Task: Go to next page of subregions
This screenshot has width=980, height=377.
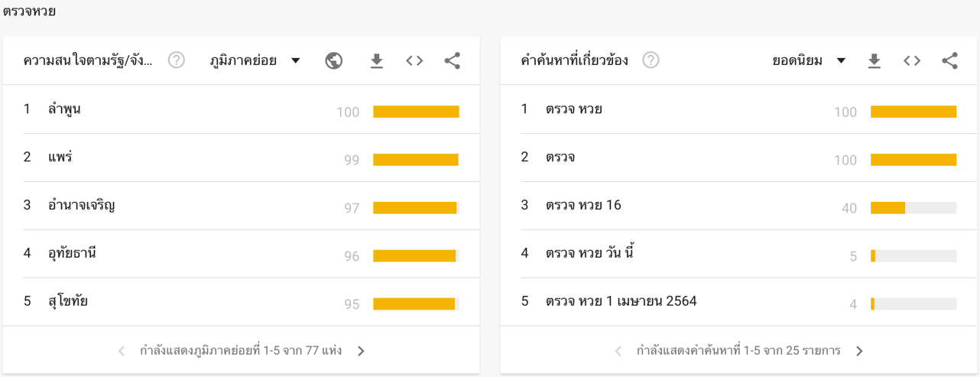Action: 361,351
